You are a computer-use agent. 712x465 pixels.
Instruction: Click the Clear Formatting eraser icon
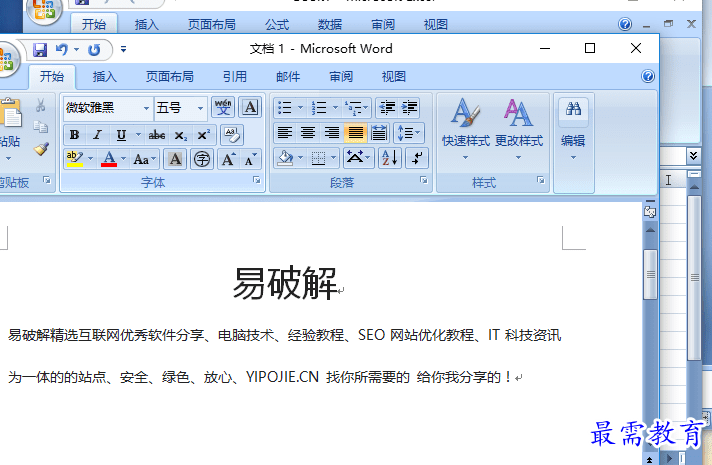pos(232,135)
